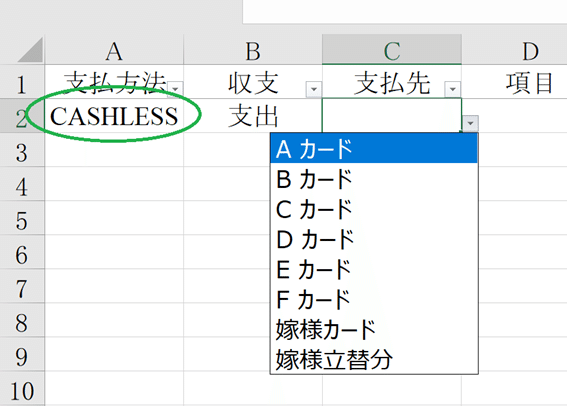567x406 pixels.
Task: Click the 収支 header cell text
Action: [253, 82]
